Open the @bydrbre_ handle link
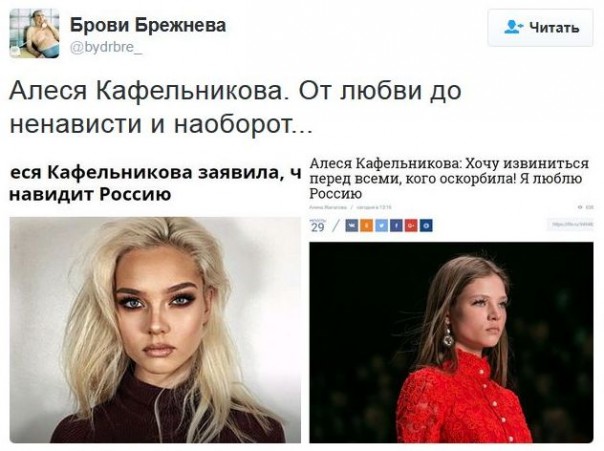This screenshot has width=604, height=451. click(106, 47)
